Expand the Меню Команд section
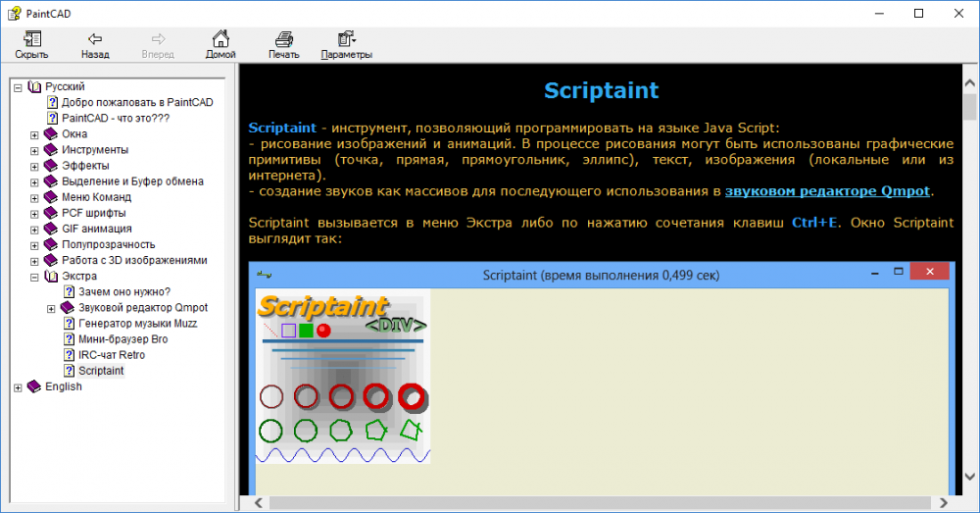The height and width of the screenshot is (513, 980). point(34,198)
